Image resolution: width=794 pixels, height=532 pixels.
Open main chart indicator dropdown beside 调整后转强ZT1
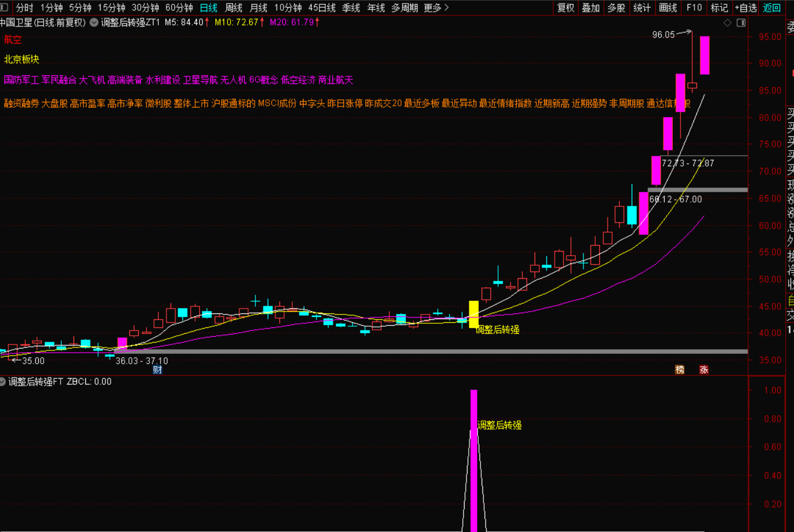[94, 22]
